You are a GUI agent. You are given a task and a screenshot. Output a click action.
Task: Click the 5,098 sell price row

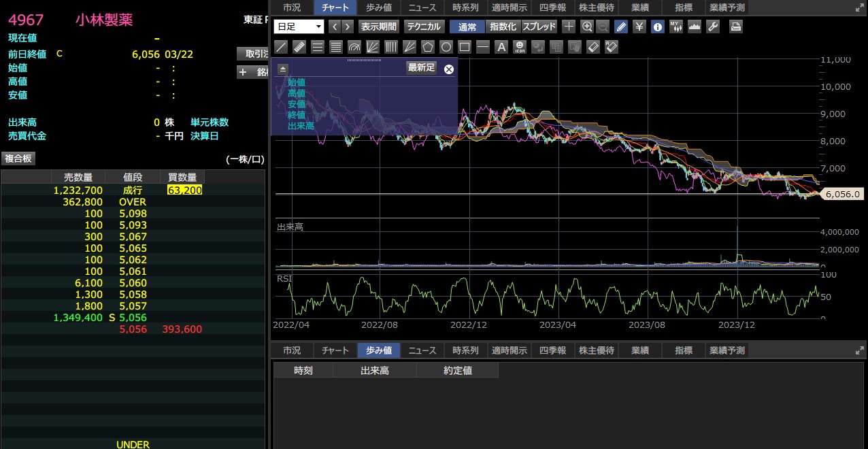[133, 214]
